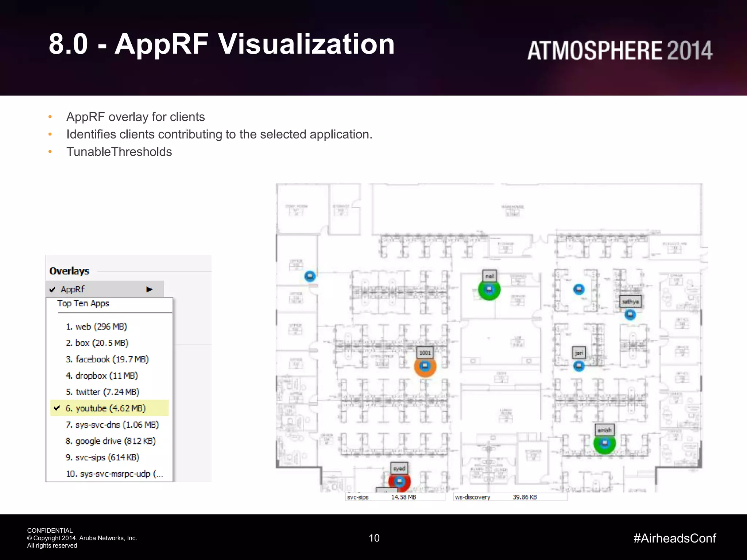Select the client icon under jari label
This screenshot has height=560, width=747.
click(x=579, y=366)
